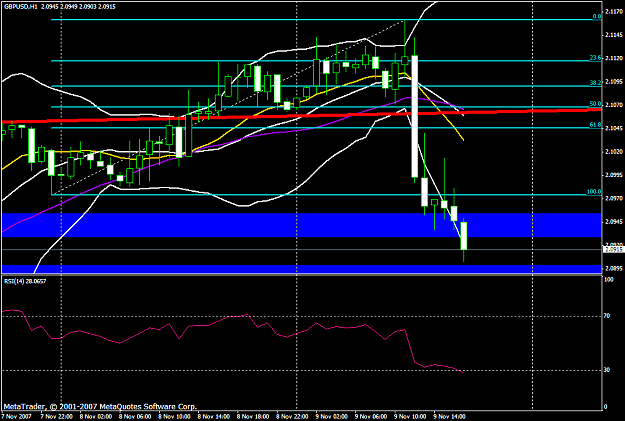The width and height of the screenshot is (625, 421).
Task: Click the RSI scale value 100
Action: (609, 280)
